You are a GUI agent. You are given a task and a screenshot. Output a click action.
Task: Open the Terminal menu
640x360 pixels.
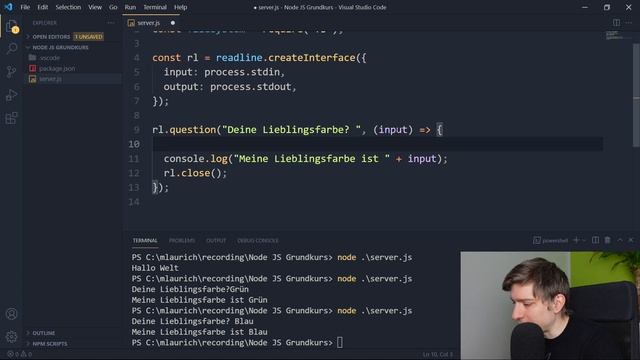point(155,7)
